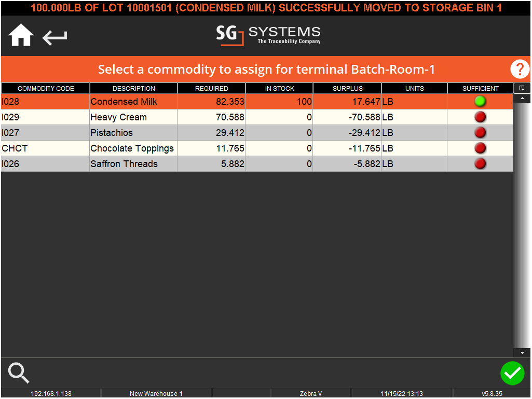Screen dimensions: 532x399
Task: Click the scrollbar down arrow icon
Action: click(x=522, y=352)
